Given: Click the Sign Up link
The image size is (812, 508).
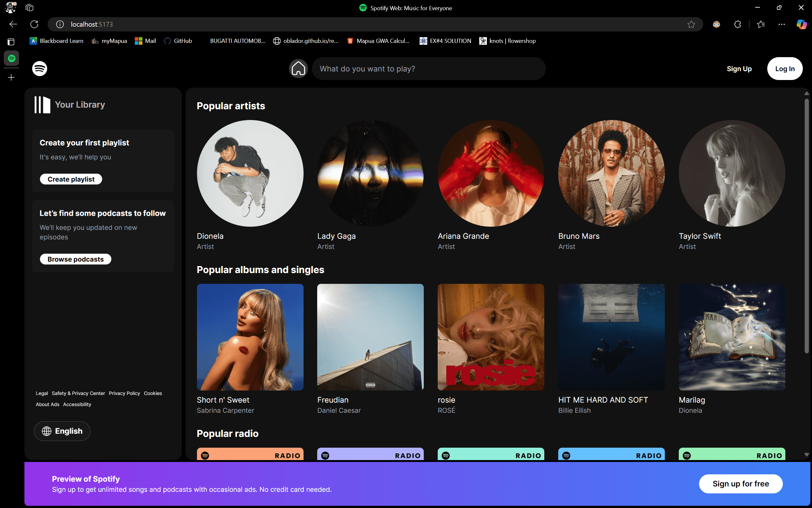Looking at the screenshot, I should pos(739,69).
